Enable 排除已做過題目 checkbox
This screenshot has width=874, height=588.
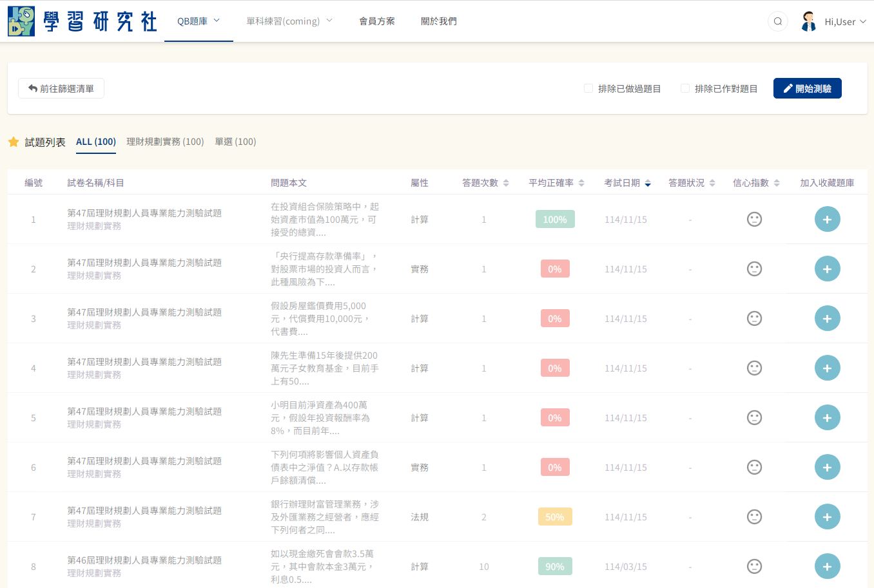588,88
